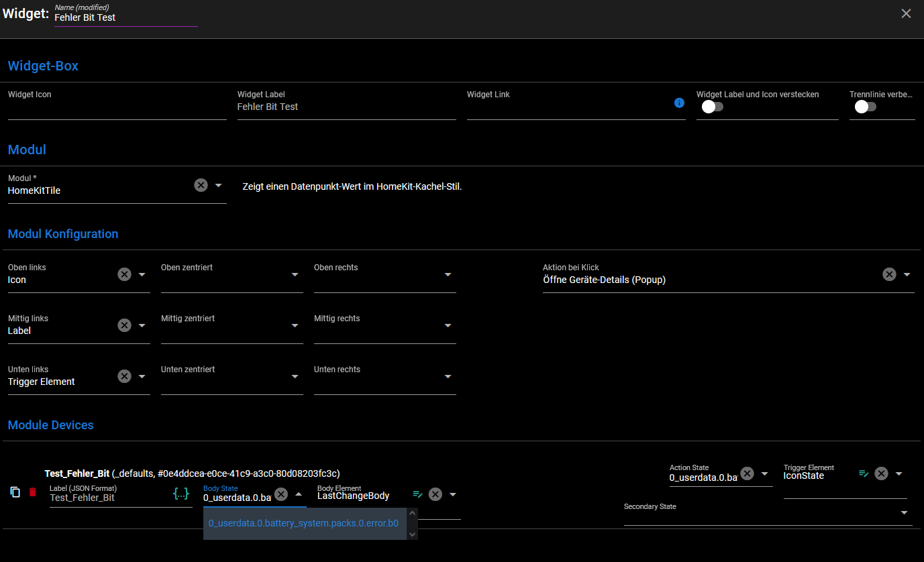
Task: Open the Modul dropdown
Action: [x=219, y=185]
